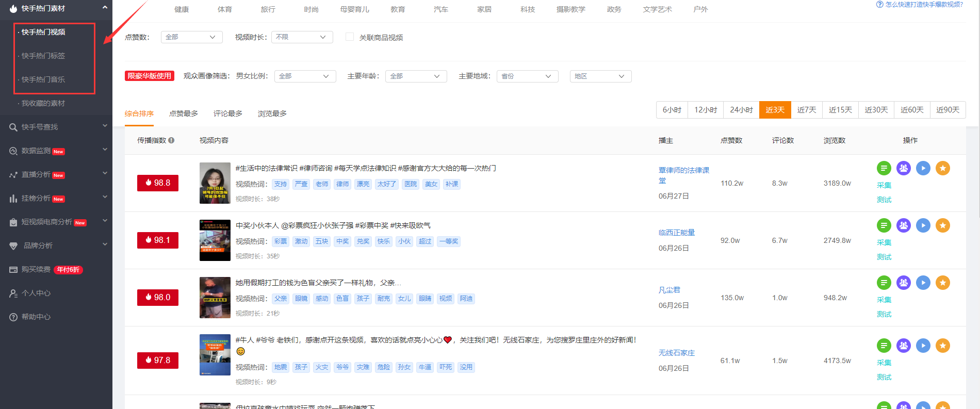This screenshot has height=409, width=980.
Task: Star the 无线石家庄 video
Action: tap(943, 346)
